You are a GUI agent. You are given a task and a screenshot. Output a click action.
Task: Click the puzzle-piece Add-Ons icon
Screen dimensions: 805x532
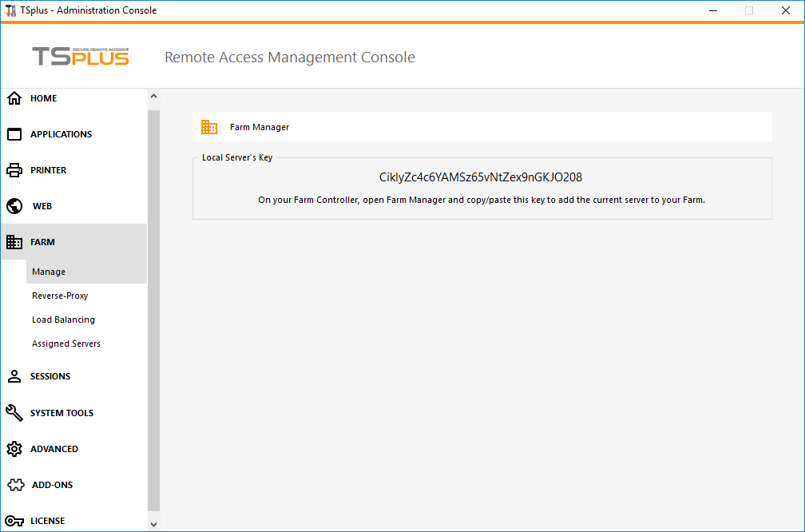[x=14, y=484]
